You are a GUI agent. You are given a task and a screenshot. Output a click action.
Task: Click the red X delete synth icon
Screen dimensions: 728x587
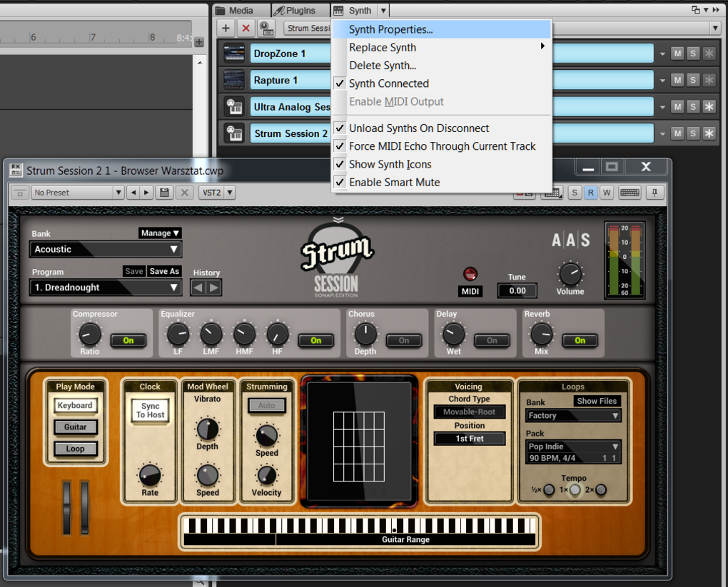coord(246,29)
